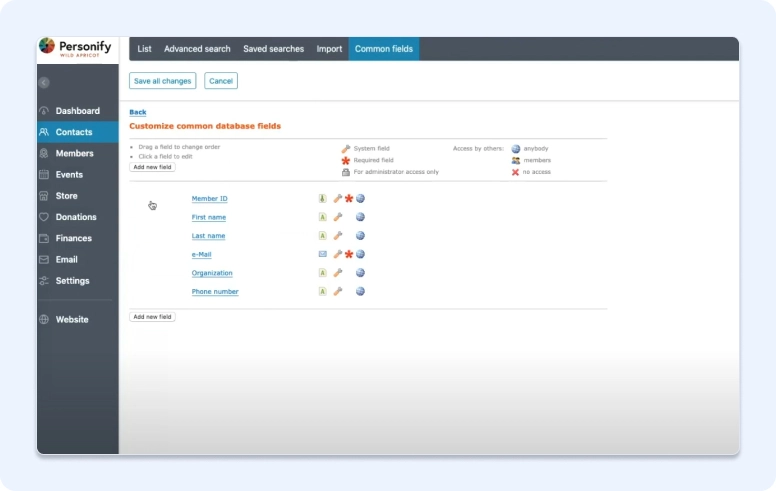Screen dimensions: 776x491
Task: Click the Store shop icon
Action: [x=44, y=196]
